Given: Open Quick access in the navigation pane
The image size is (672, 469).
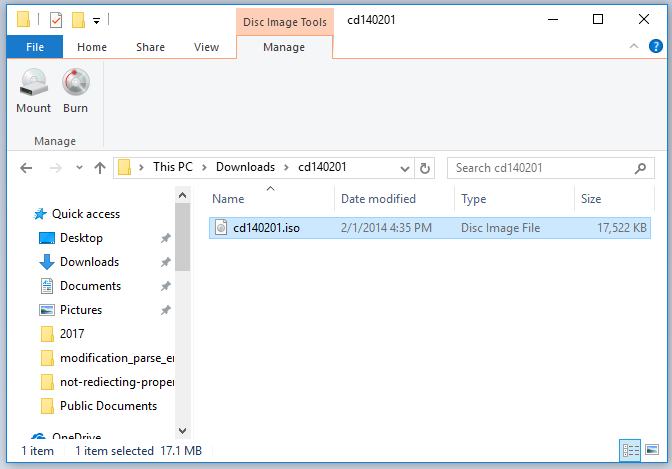Looking at the screenshot, I should (86, 213).
